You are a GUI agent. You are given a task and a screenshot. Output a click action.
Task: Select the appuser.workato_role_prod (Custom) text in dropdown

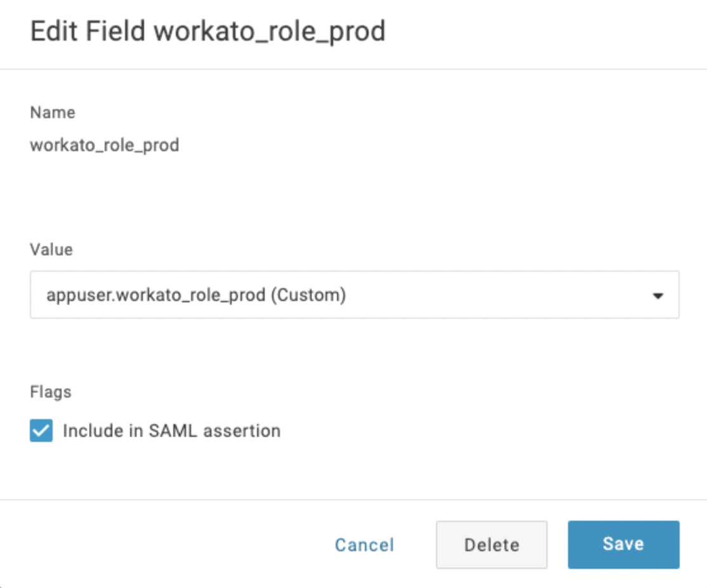tap(196, 295)
